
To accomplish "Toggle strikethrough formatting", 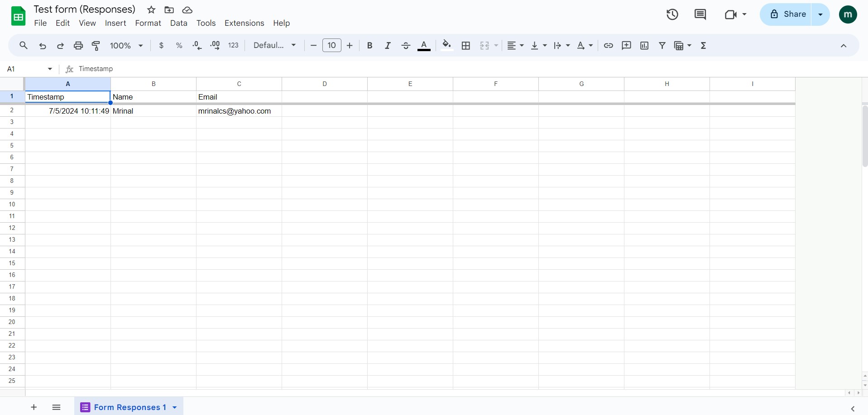I will tap(405, 45).
